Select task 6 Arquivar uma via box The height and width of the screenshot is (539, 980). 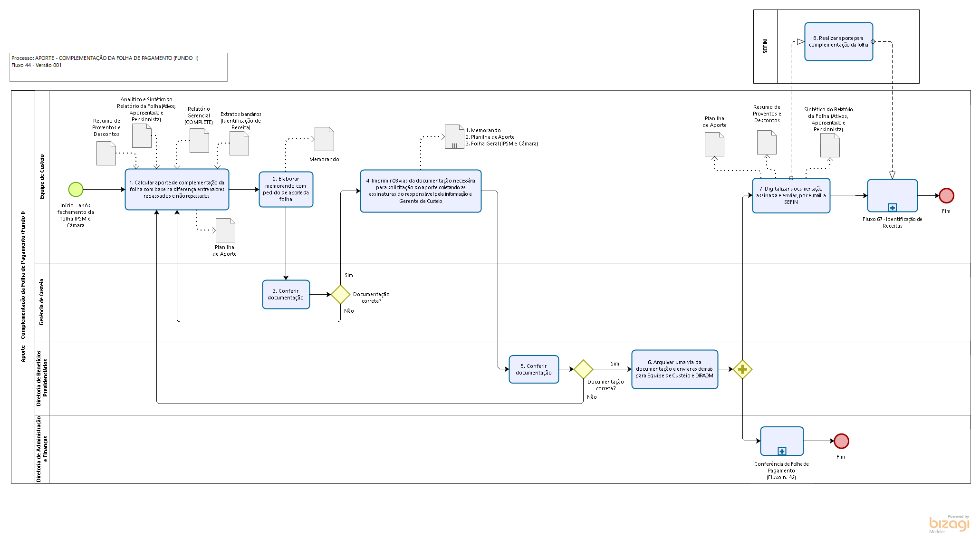click(x=674, y=369)
